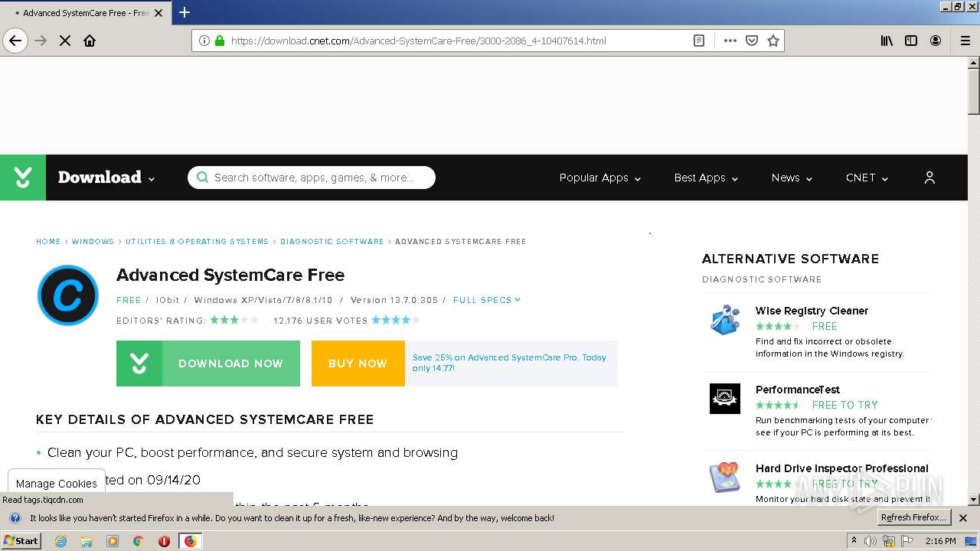The image size is (980, 551).
Task: Click the taskbar clock showing 2:16 PM
Action: coord(941,541)
